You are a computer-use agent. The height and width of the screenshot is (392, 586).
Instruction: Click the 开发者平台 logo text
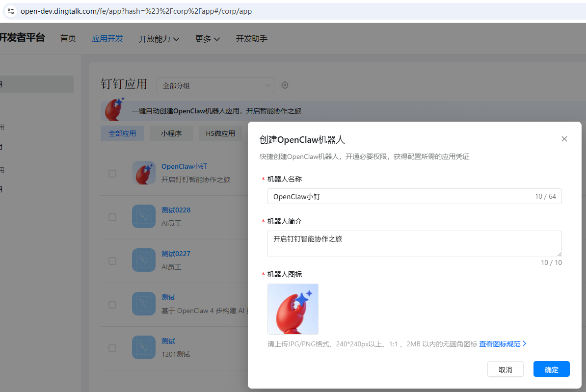click(x=23, y=38)
